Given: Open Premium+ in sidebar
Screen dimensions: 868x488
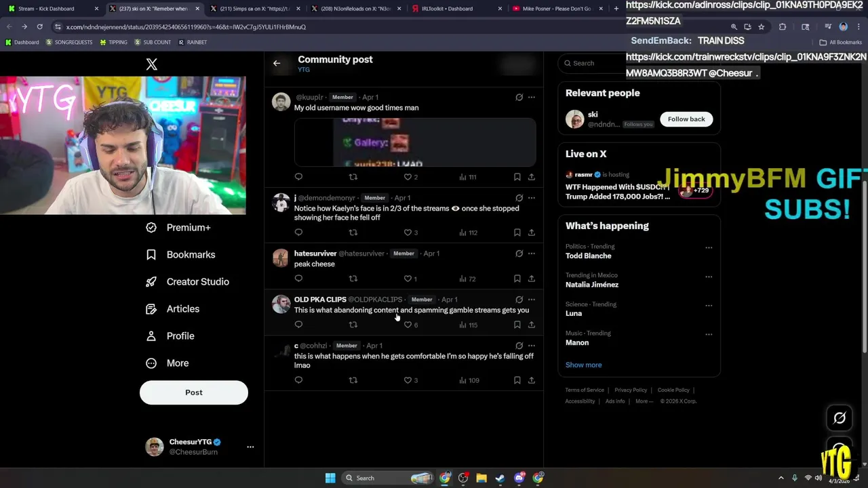Looking at the screenshot, I should [178, 228].
